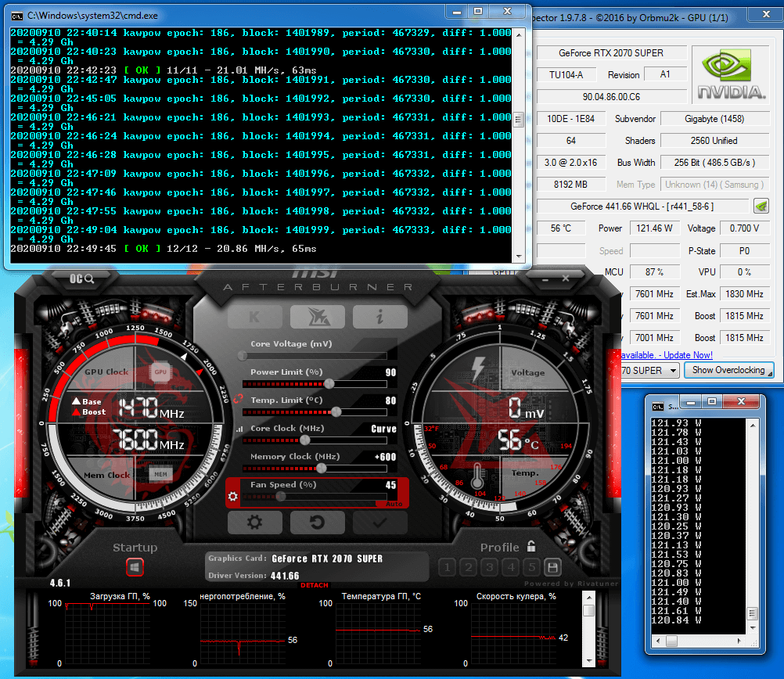
Task: Show Afterburner information with the i button
Action: click(379, 317)
